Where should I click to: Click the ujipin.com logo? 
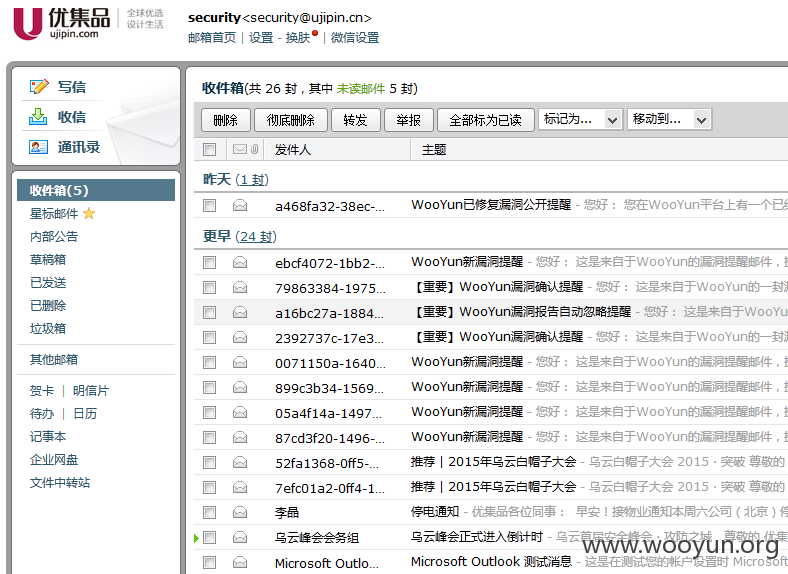[62, 23]
